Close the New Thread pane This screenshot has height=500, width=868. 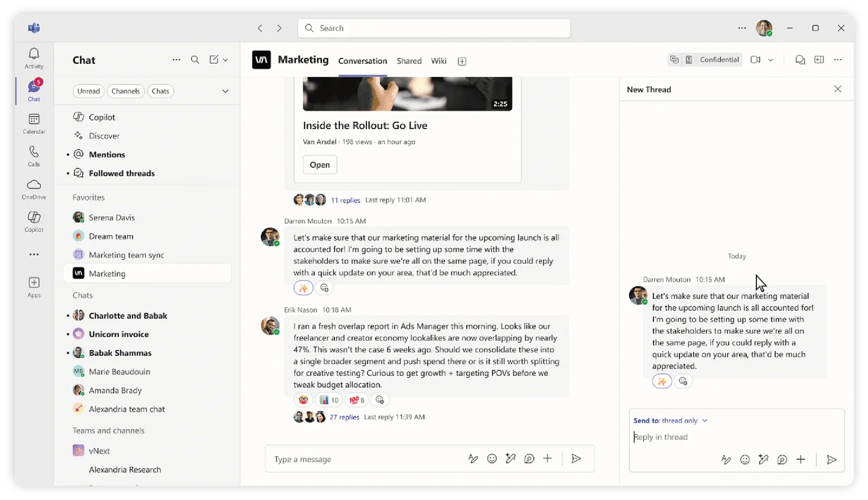(838, 89)
